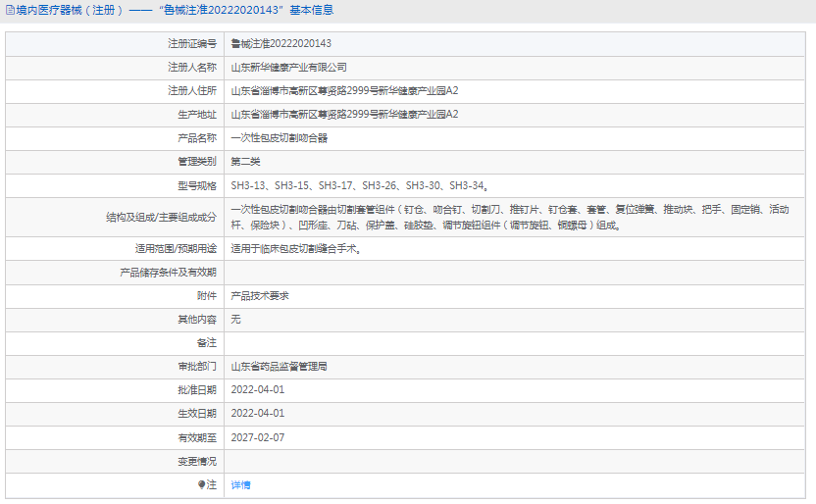The image size is (816, 504).
Task: Click the 其他内容 label
Action: (197, 320)
